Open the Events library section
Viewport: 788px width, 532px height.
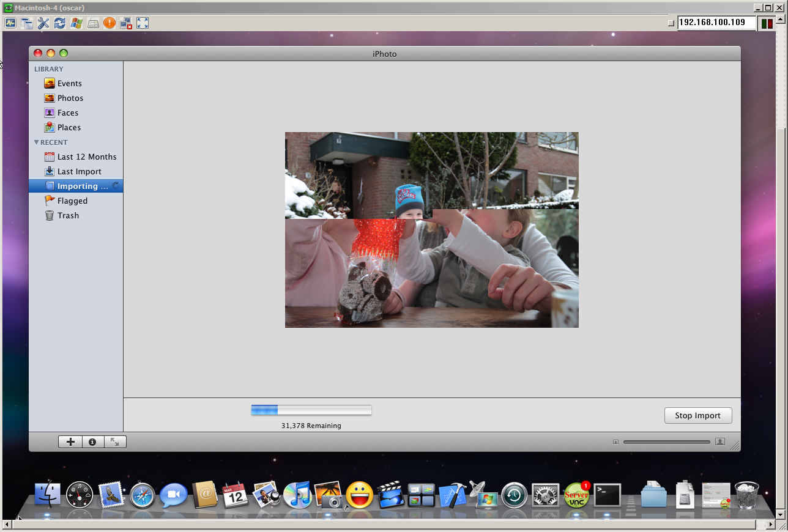click(69, 83)
